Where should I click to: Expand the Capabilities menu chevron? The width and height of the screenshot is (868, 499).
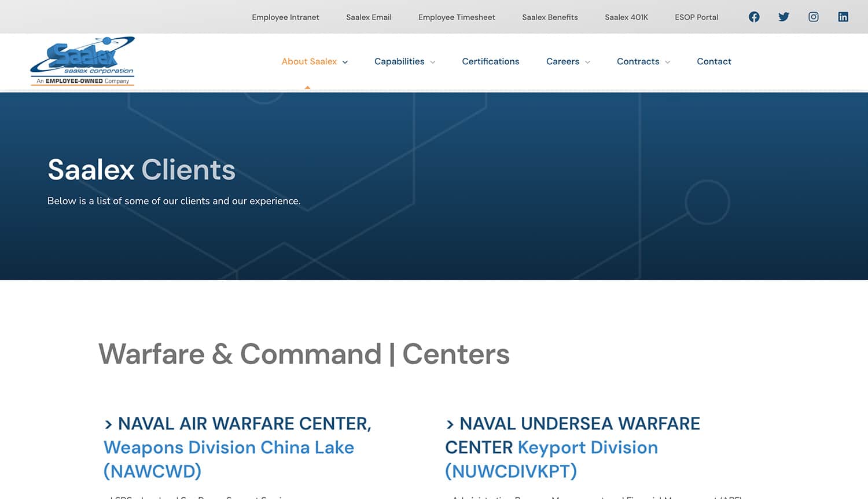click(x=433, y=62)
